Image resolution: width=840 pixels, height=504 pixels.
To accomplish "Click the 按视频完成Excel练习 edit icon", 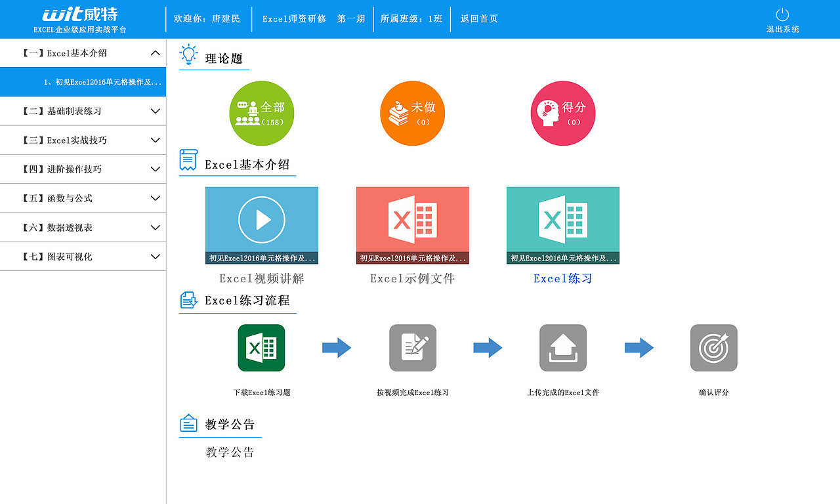I will 412,348.
